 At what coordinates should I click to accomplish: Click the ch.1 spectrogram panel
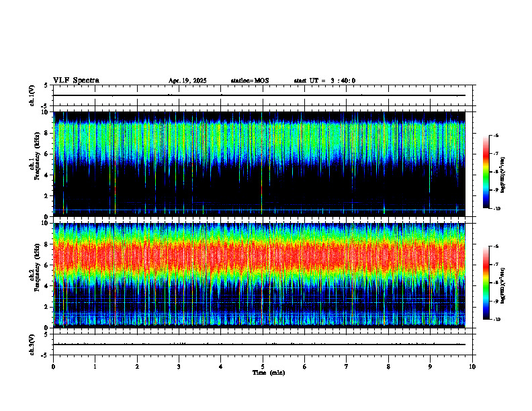(x=259, y=164)
